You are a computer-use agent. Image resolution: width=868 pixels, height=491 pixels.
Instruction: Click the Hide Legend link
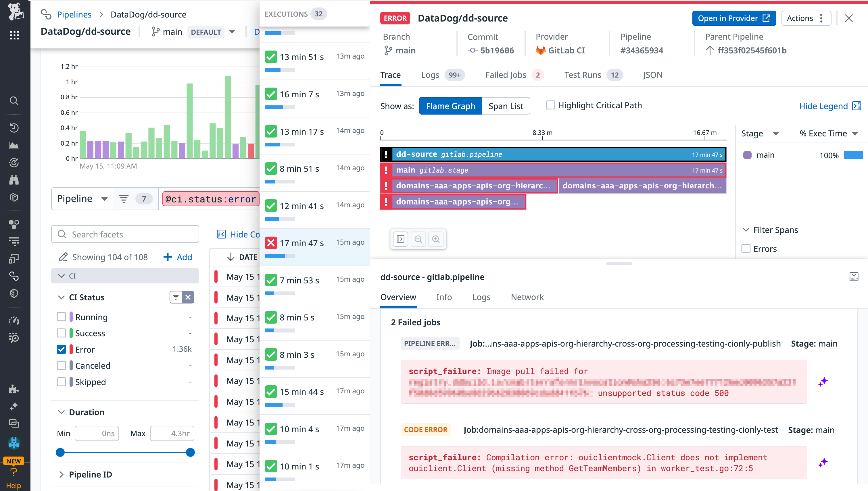click(823, 106)
